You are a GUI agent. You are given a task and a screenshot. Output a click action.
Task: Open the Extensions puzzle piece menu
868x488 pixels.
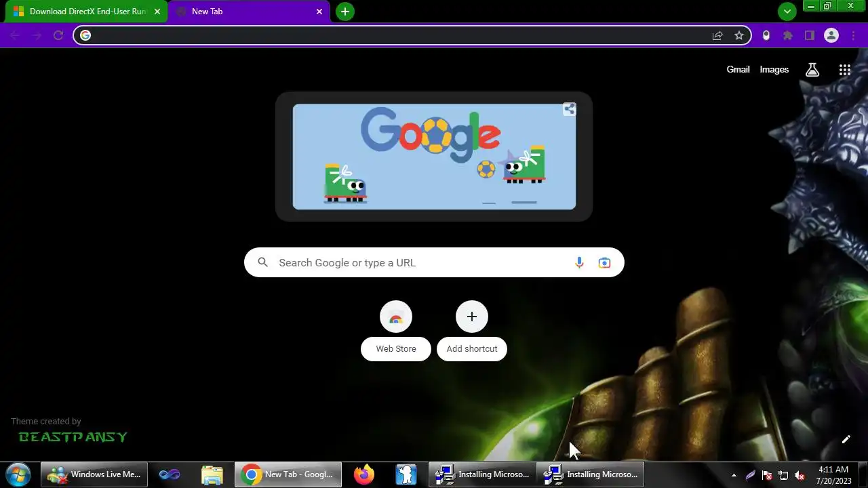point(788,35)
